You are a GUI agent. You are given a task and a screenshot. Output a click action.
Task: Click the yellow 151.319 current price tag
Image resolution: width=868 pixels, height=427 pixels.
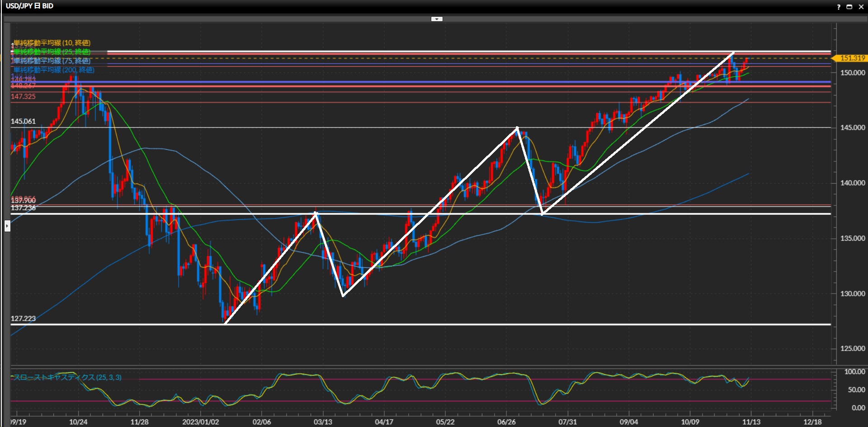click(x=850, y=58)
